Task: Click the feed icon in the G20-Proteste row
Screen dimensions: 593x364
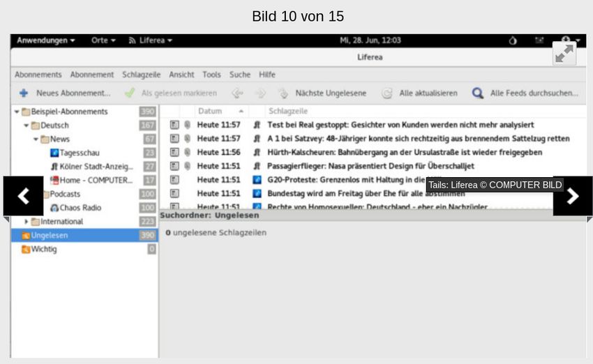Action: [257, 179]
